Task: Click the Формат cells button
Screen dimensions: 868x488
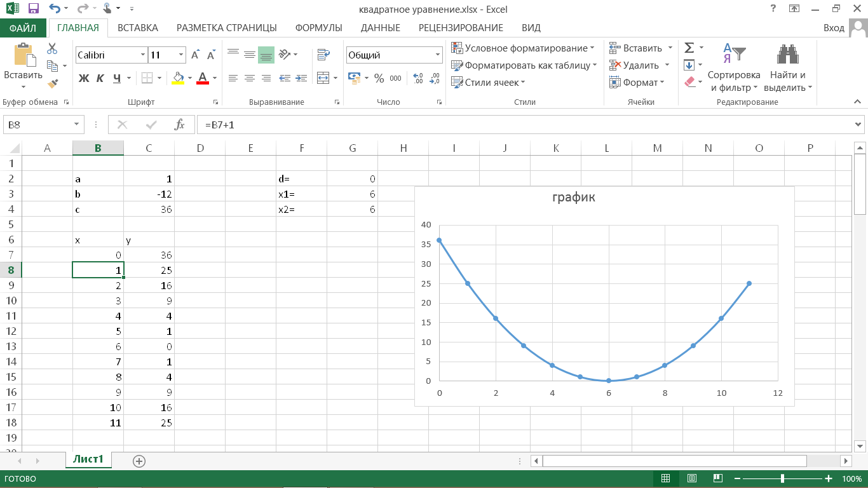Action: click(636, 82)
